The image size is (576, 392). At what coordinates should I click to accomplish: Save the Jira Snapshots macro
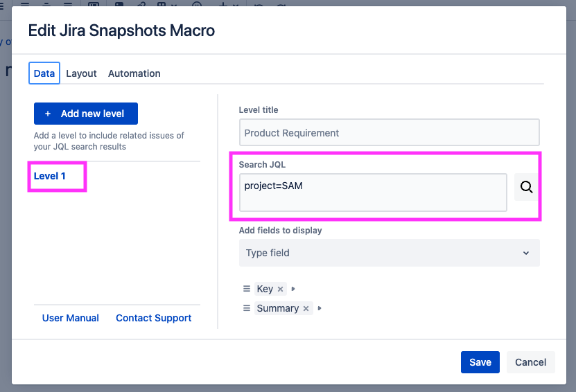[480, 362]
